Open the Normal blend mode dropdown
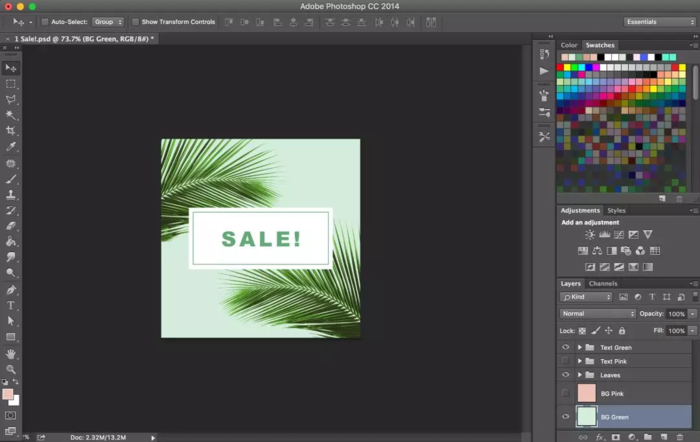This screenshot has height=442, width=700. tap(597, 313)
